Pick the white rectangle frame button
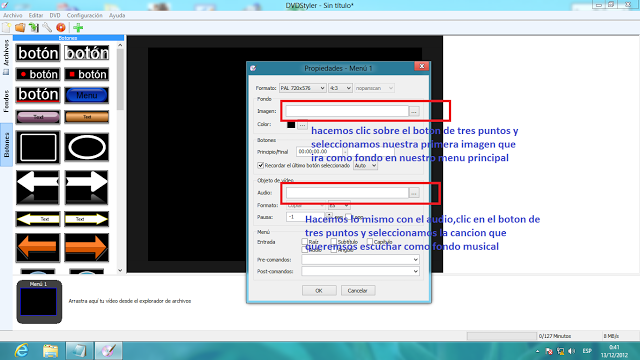 click(x=38, y=147)
